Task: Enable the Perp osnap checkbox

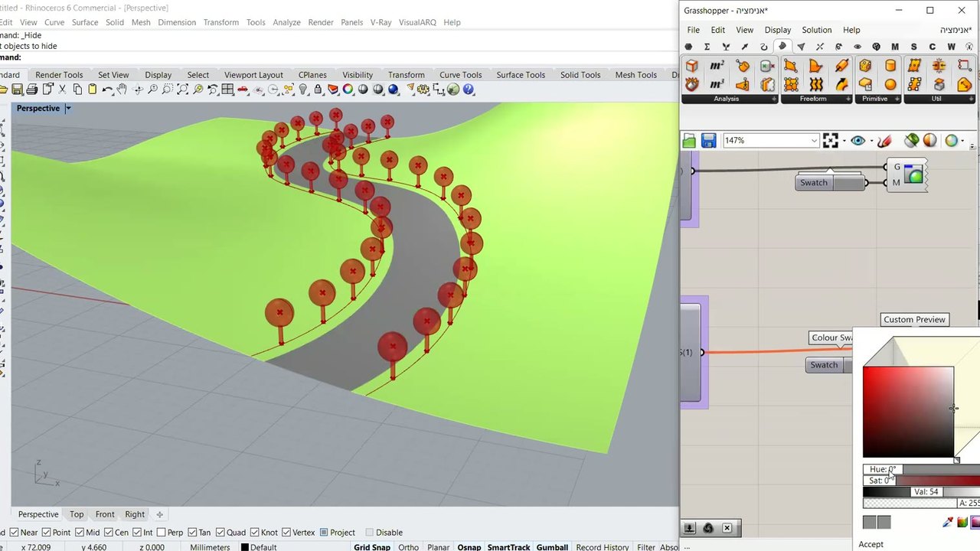Action: click(x=160, y=533)
